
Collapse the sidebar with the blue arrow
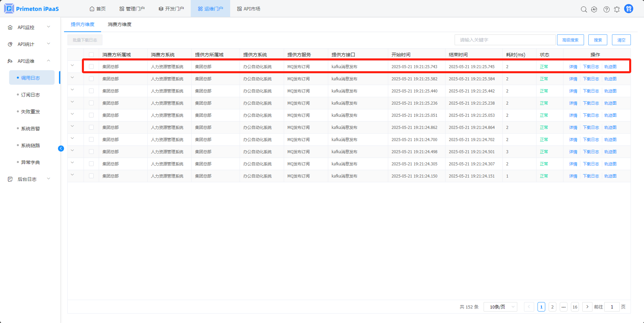pos(61,149)
